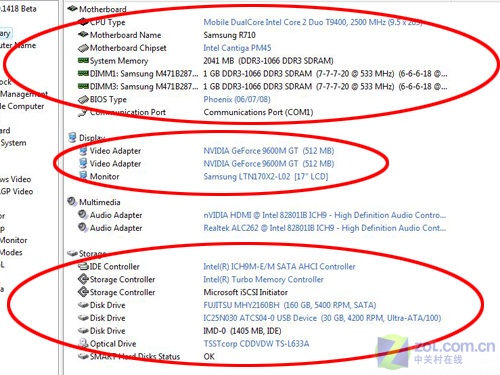
Task: Click the FUJITSU Disk Drive icon
Action: (83, 305)
